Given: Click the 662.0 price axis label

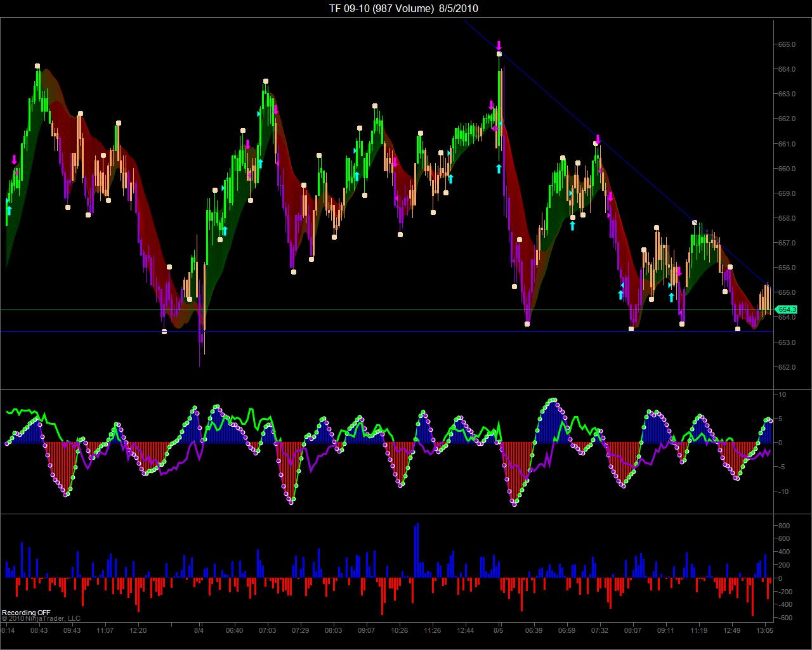Looking at the screenshot, I should [x=787, y=119].
